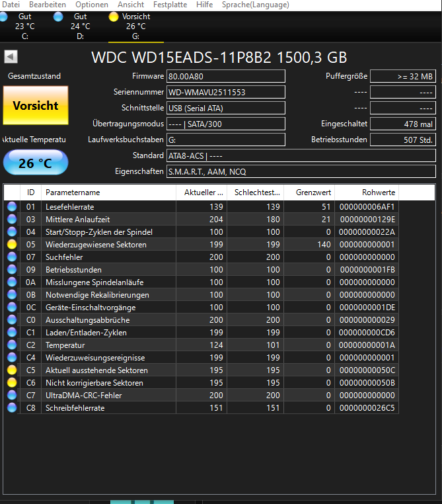The width and height of the screenshot is (442, 504).
Task: Click the Schnittstelle field USB (Serial ATA)
Action: (x=226, y=108)
